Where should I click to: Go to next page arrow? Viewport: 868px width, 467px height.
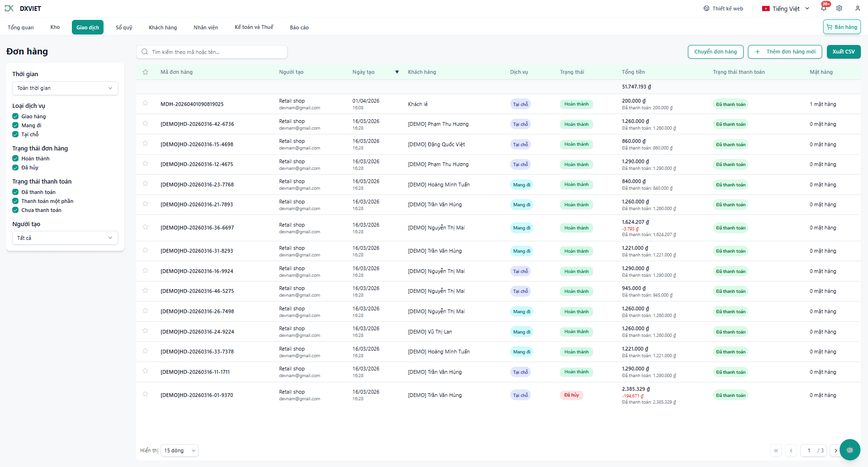point(836,450)
